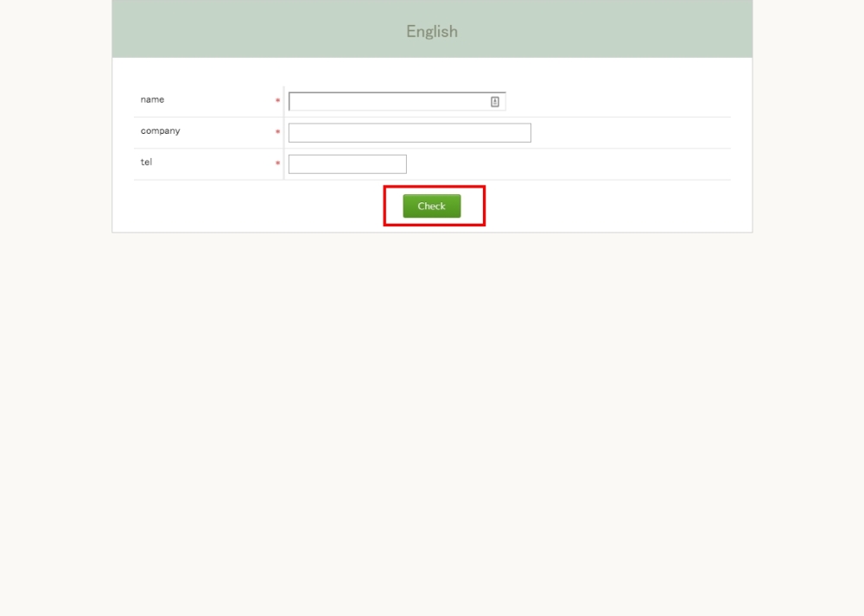Click the "tel" label

point(146,162)
